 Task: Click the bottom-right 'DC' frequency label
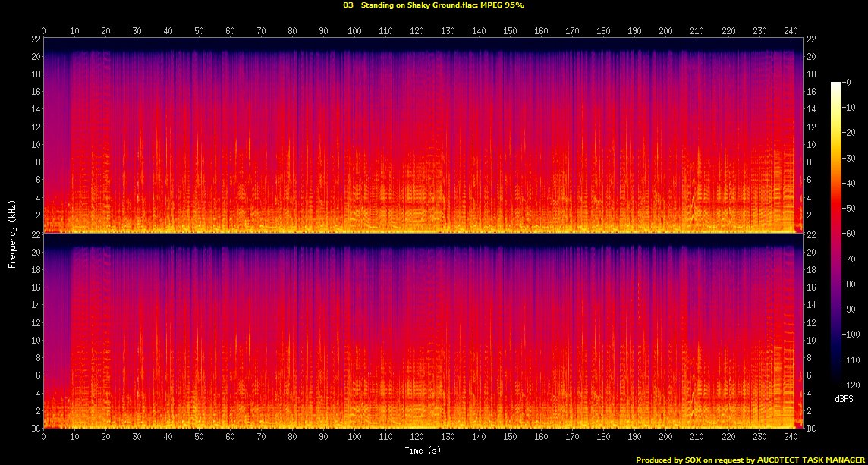tap(812, 429)
